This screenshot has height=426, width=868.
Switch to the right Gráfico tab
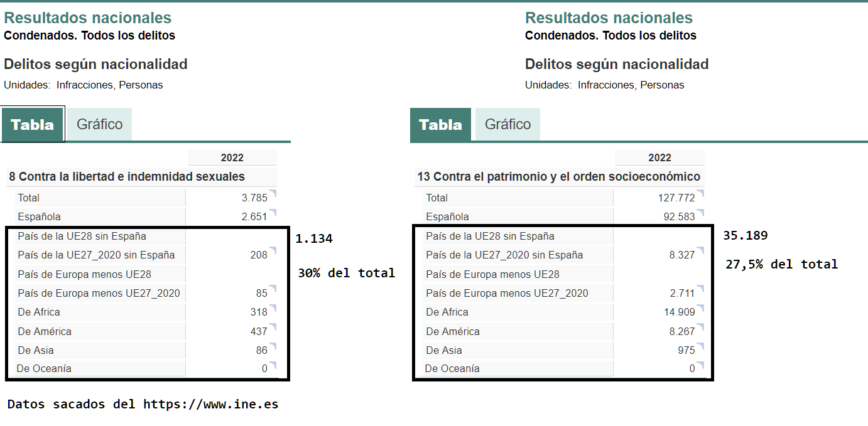pos(507,124)
